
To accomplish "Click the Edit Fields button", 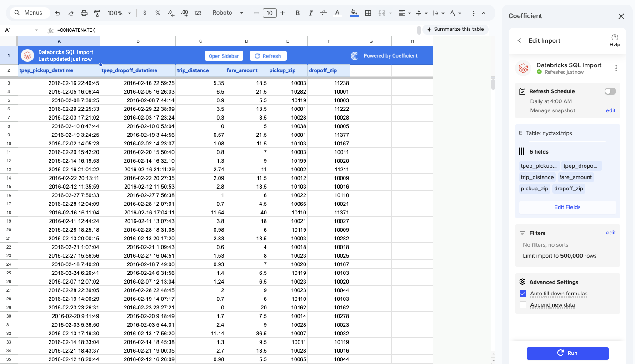I will [567, 207].
